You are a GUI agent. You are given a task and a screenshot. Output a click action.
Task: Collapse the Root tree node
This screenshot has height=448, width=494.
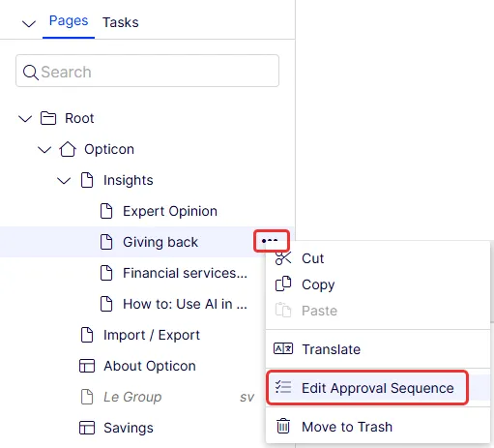pyautogui.click(x=25, y=118)
